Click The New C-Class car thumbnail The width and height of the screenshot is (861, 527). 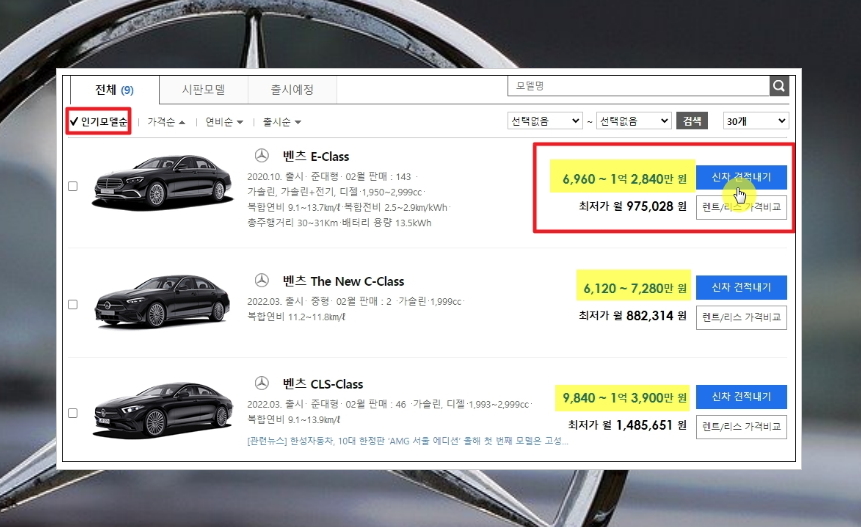[x=163, y=302]
